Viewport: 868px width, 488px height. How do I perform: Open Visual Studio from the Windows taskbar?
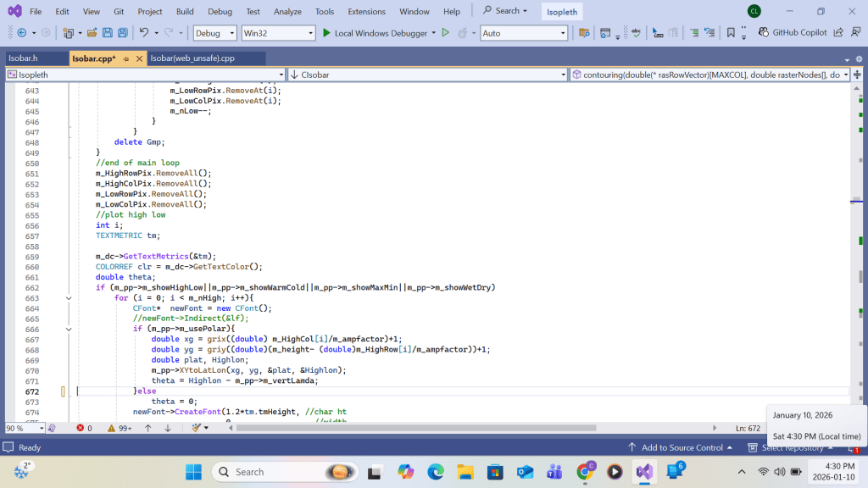coord(644,471)
